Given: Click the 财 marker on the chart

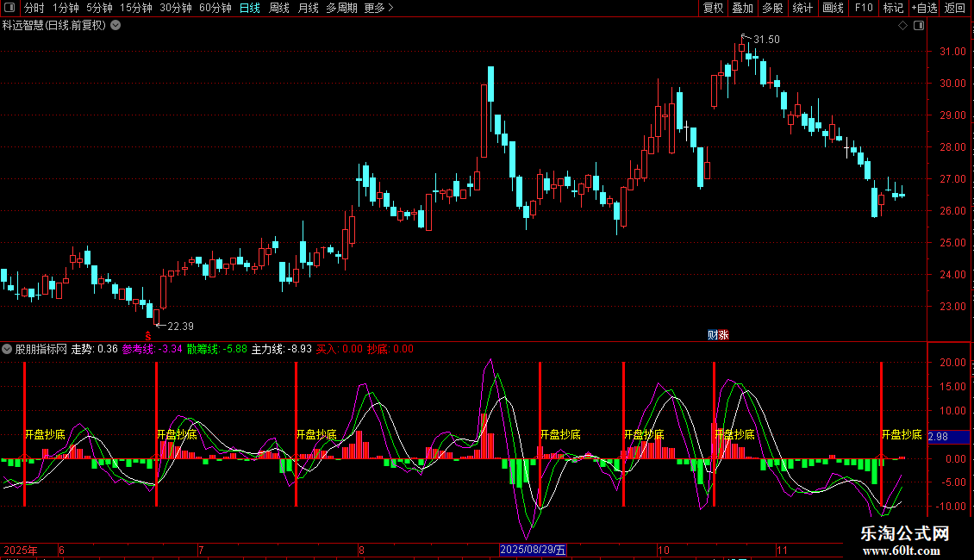Looking at the screenshot, I should pos(713,334).
